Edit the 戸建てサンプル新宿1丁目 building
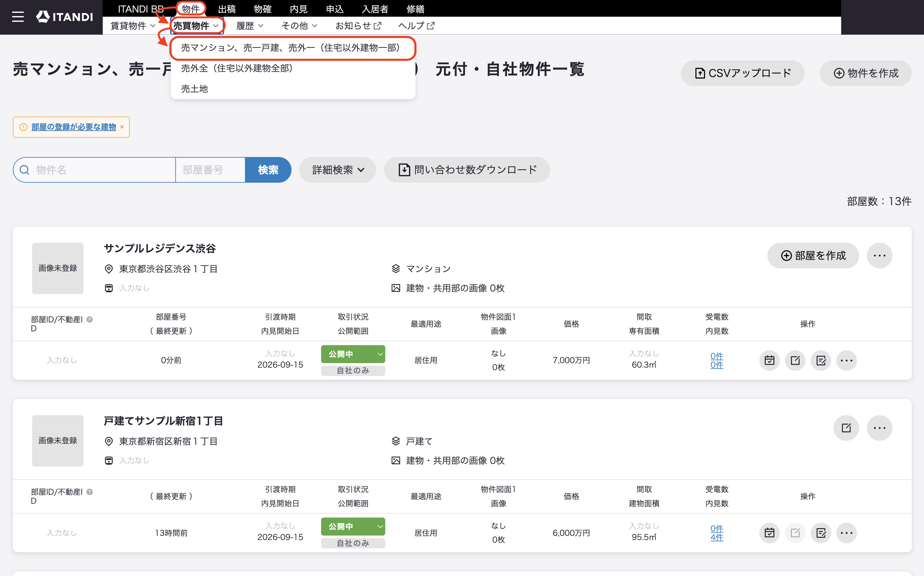The image size is (924, 576). click(x=846, y=428)
